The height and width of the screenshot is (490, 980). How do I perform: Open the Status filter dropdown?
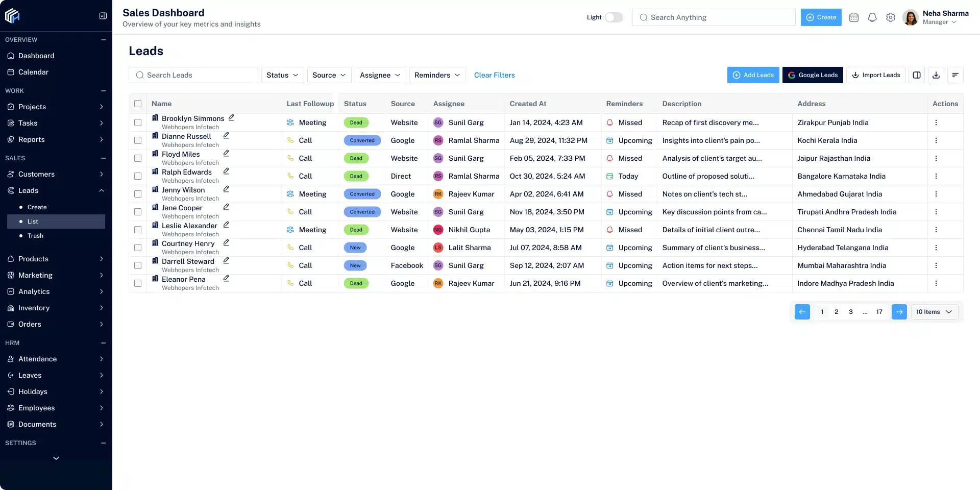(x=282, y=75)
